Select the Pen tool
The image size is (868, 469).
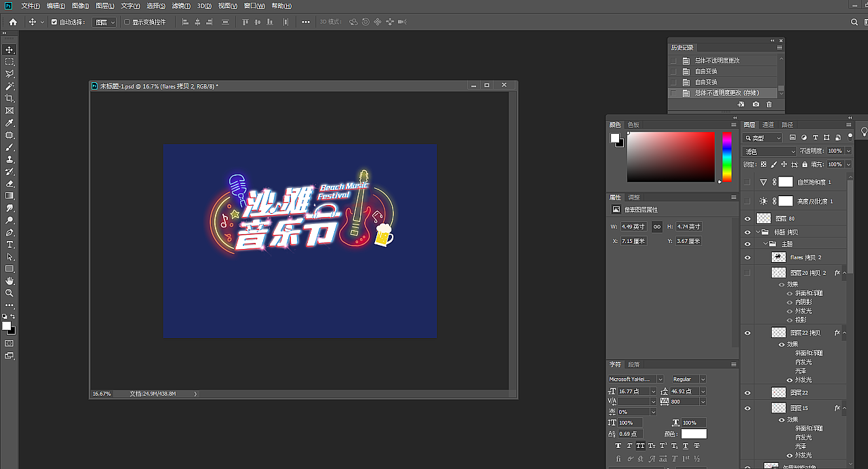pyautogui.click(x=9, y=233)
